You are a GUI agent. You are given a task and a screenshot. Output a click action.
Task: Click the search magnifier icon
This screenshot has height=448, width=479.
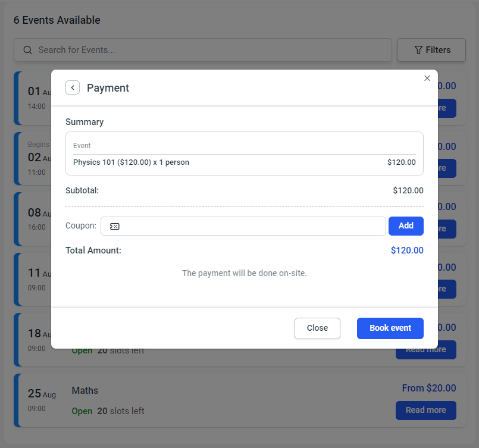[27, 50]
